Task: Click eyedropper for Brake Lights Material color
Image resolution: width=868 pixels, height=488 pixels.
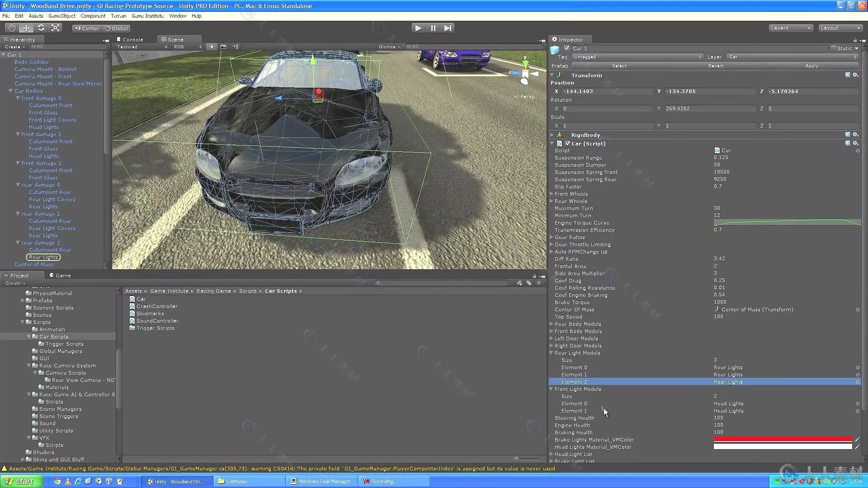Action: click(x=857, y=439)
